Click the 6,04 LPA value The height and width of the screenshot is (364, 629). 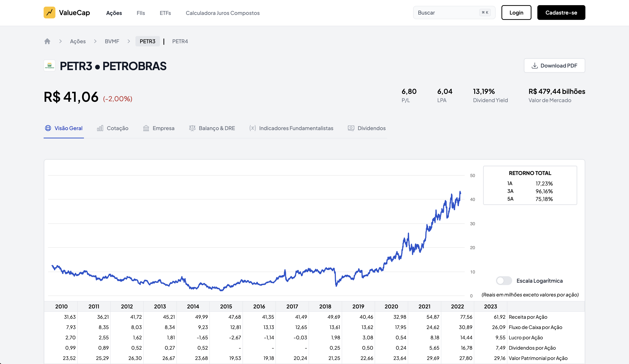pyautogui.click(x=445, y=91)
